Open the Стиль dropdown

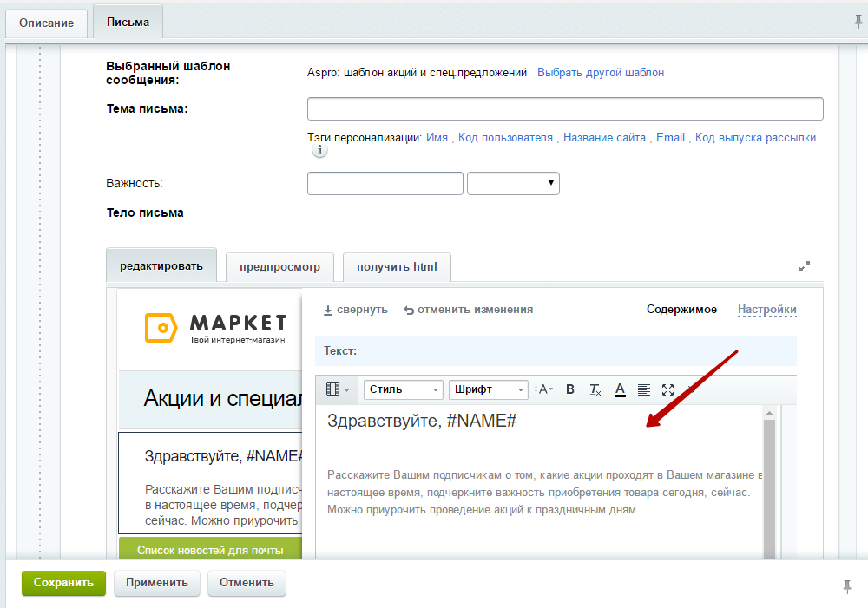pyautogui.click(x=404, y=389)
